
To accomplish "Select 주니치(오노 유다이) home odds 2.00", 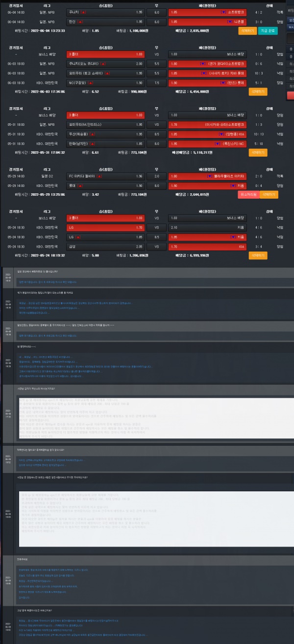I will (x=105, y=64).
